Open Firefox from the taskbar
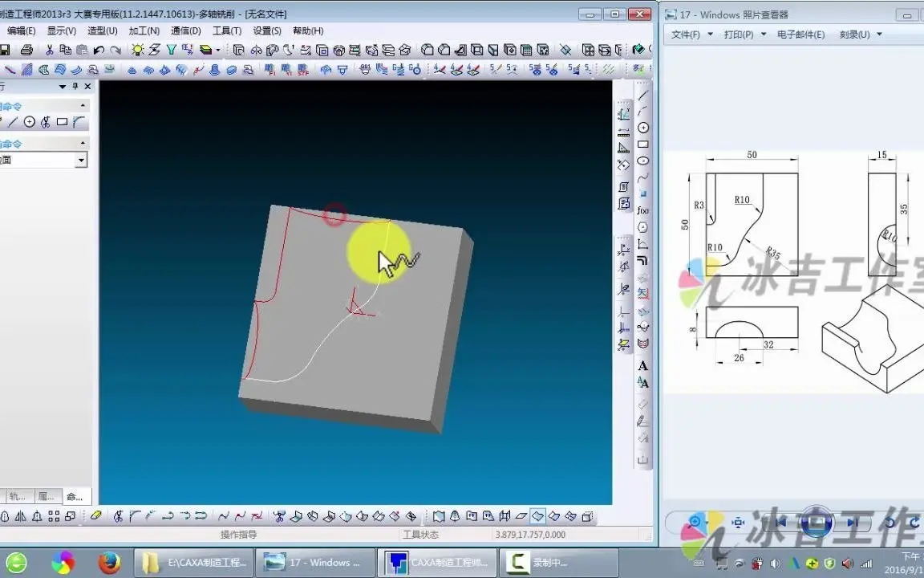The height and width of the screenshot is (578, 924). (x=109, y=563)
